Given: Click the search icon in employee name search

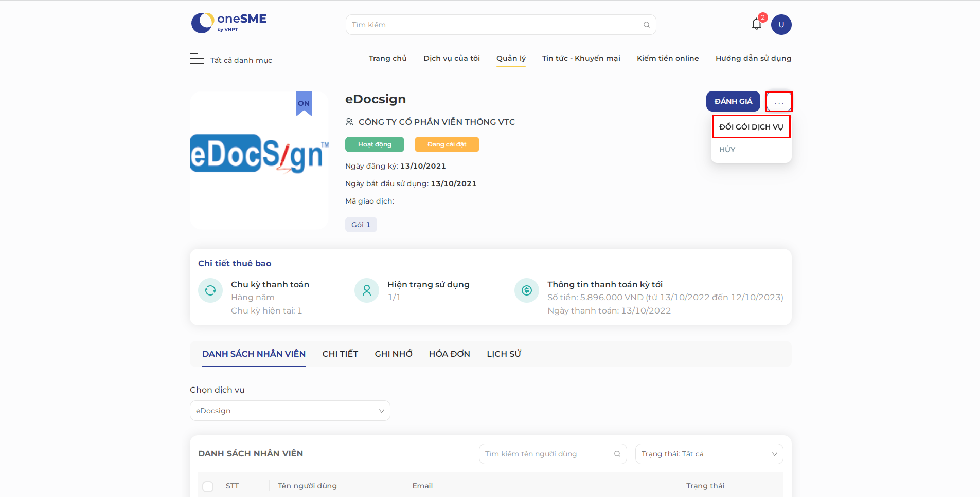Looking at the screenshot, I should pyautogui.click(x=617, y=454).
